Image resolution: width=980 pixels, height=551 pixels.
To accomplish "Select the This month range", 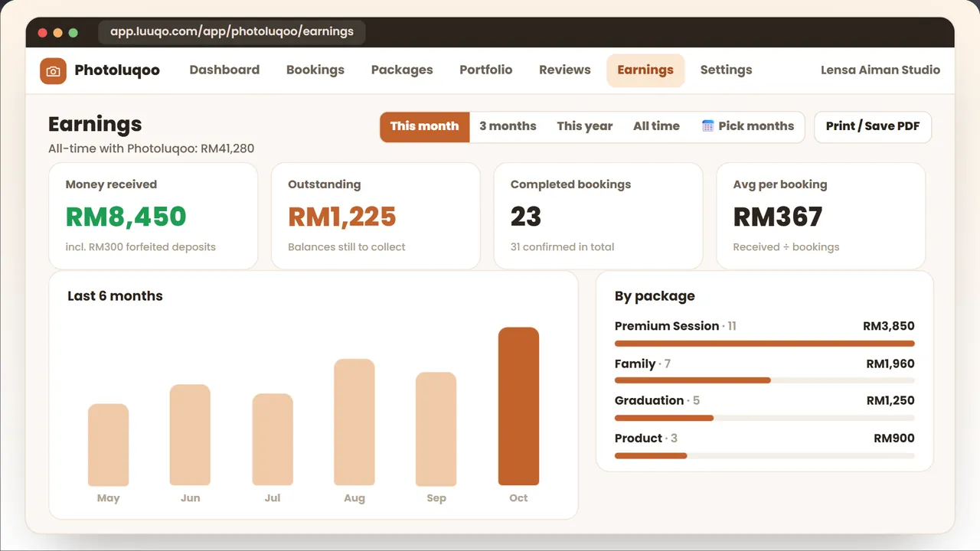I will [x=425, y=126].
